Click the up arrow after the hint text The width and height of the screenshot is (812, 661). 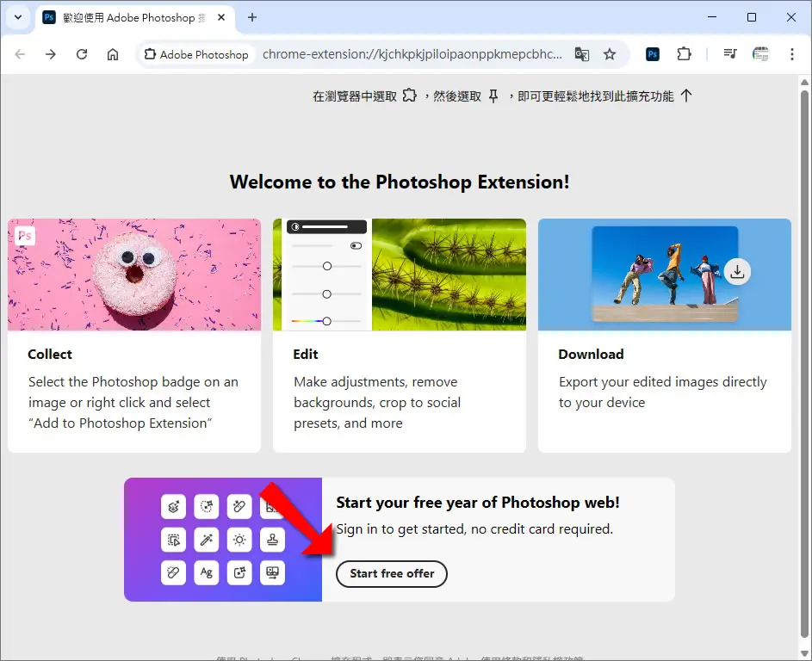(x=686, y=96)
